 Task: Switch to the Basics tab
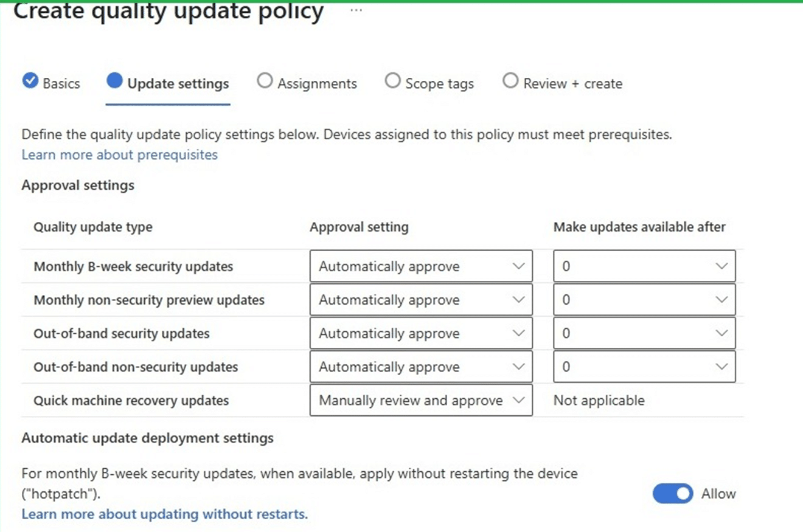(x=61, y=83)
